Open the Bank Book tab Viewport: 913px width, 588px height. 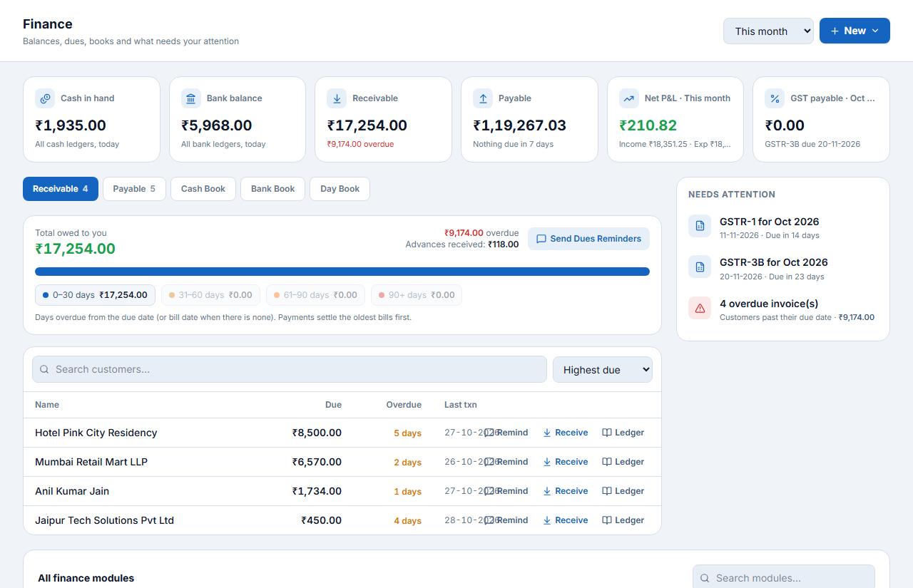(x=272, y=189)
